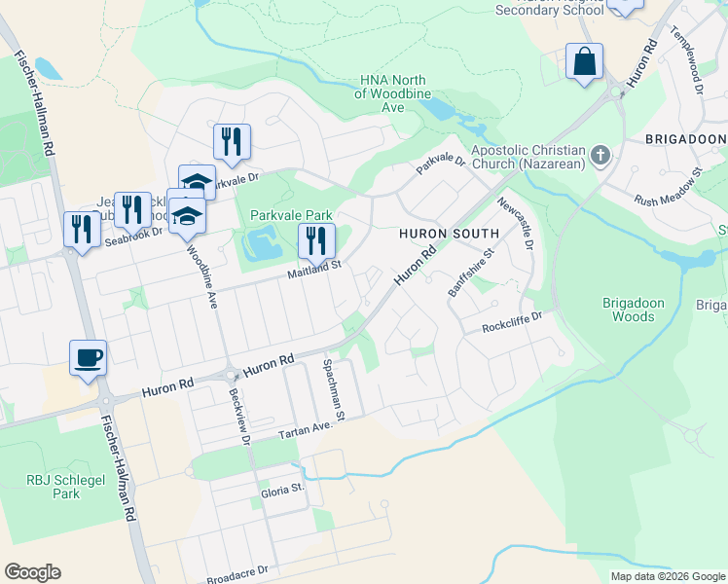Click the Woodbine Ave street label

[201, 276]
